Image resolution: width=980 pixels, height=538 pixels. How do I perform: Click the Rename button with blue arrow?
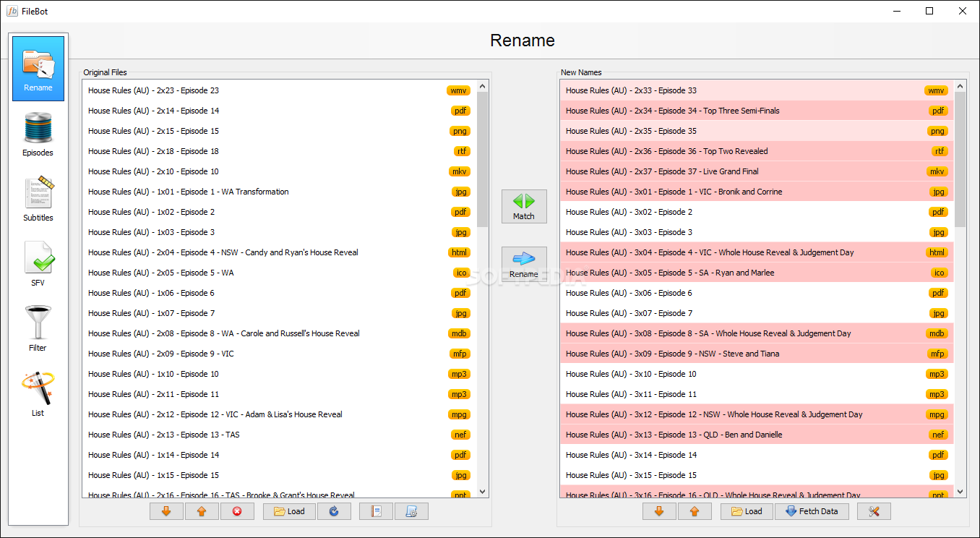tap(524, 264)
